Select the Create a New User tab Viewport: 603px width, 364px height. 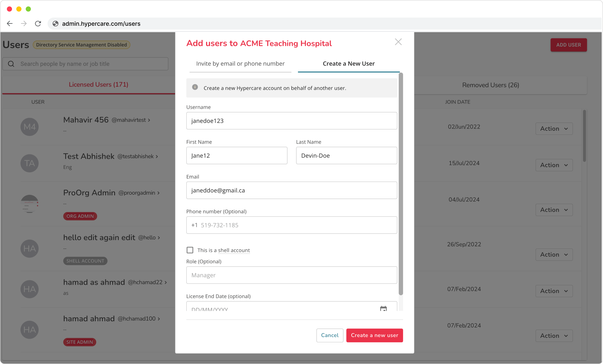point(349,64)
